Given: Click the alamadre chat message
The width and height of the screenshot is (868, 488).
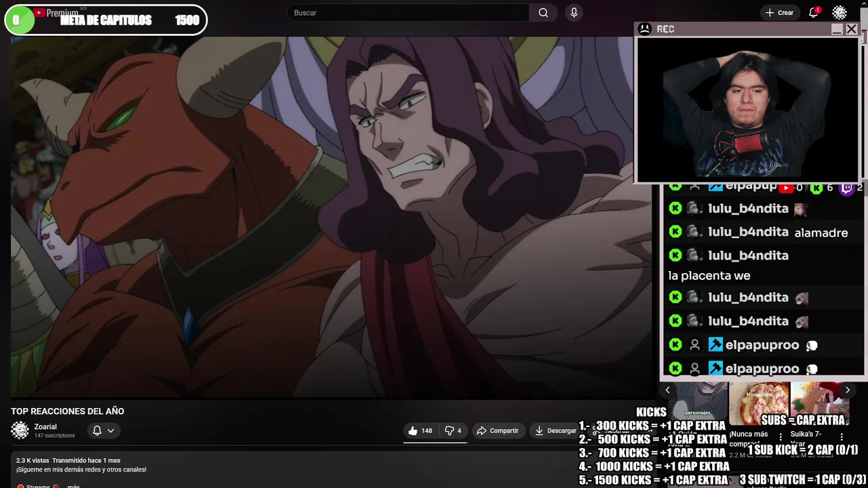Looking at the screenshot, I should [x=821, y=232].
